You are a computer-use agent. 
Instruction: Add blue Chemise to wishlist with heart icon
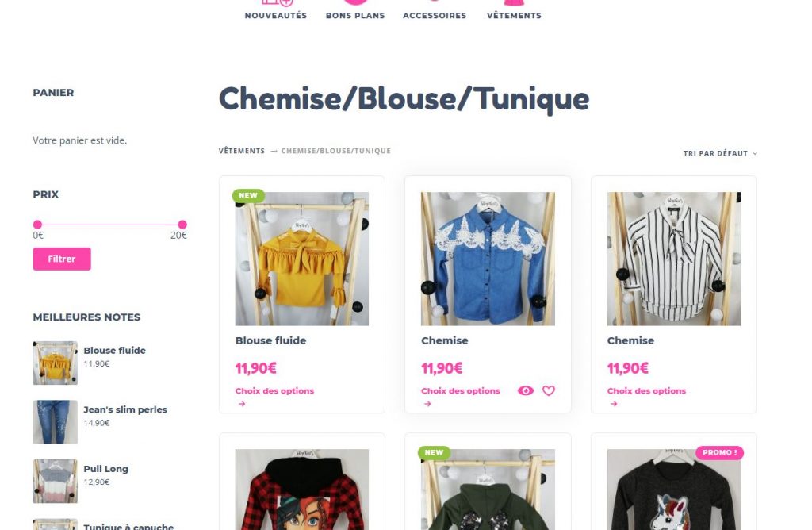coord(549,390)
